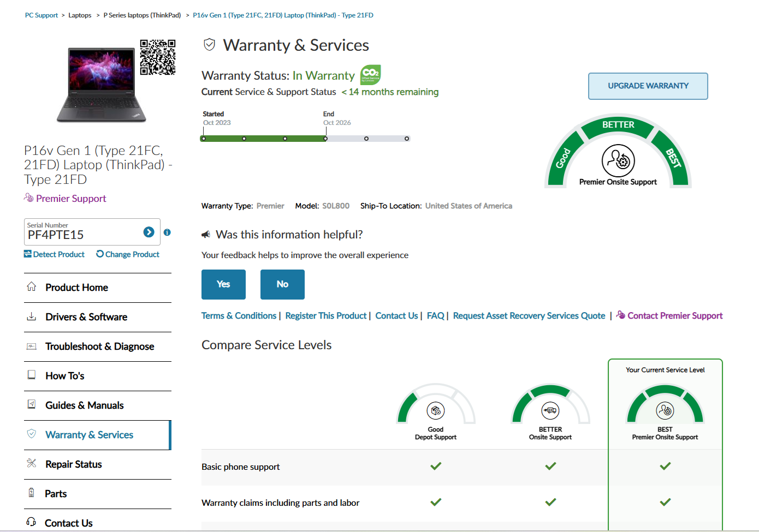Image resolution: width=759 pixels, height=532 pixels.
Task: Open Contact Premier Support link
Action: tap(674, 316)
